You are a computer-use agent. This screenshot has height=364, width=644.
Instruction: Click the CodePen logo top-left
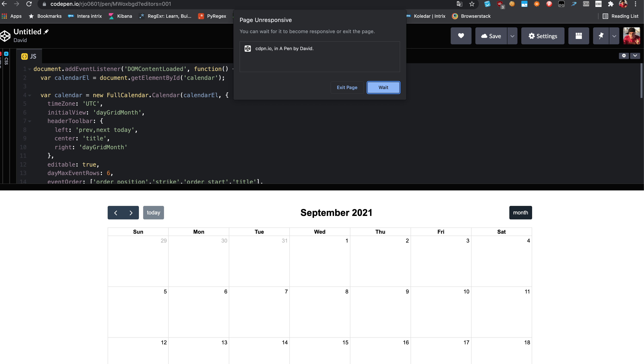tap(5, 36)
